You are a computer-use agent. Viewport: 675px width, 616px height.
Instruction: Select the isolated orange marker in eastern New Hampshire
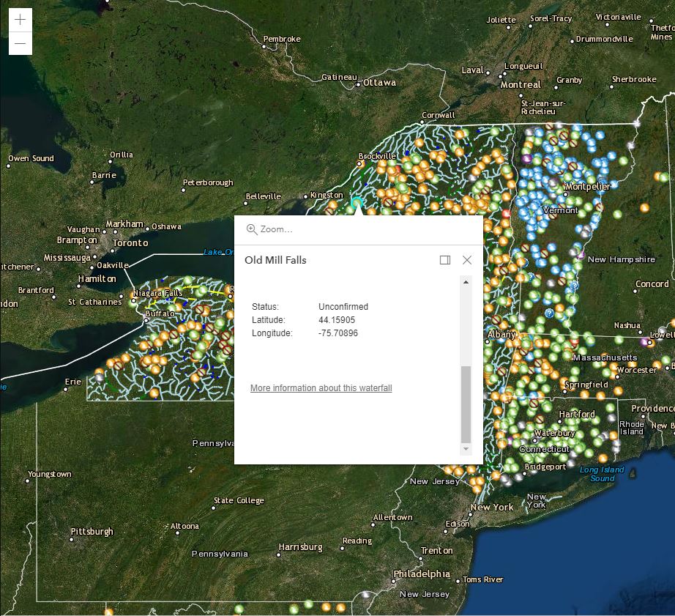pos(644,208)
